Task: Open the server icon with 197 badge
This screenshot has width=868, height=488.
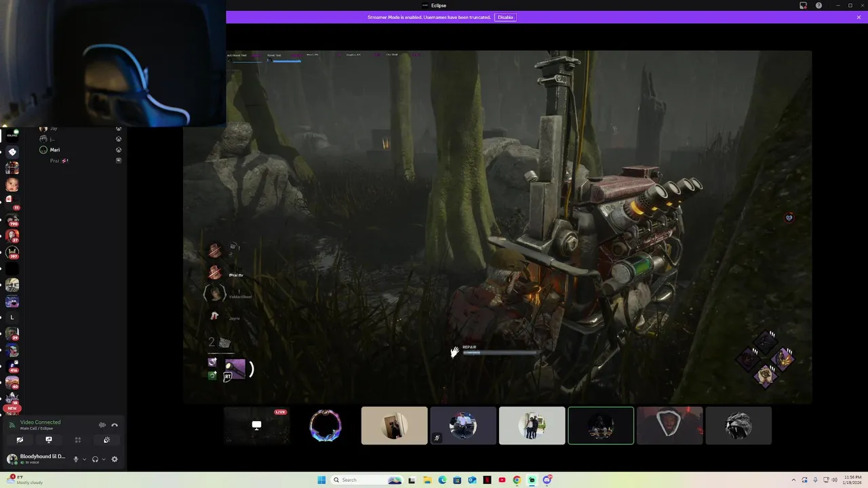Action: tap(12, 252)
